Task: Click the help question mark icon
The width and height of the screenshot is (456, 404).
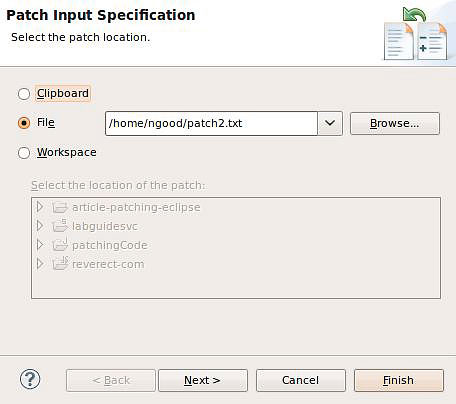Action: [x=30, y=379]
